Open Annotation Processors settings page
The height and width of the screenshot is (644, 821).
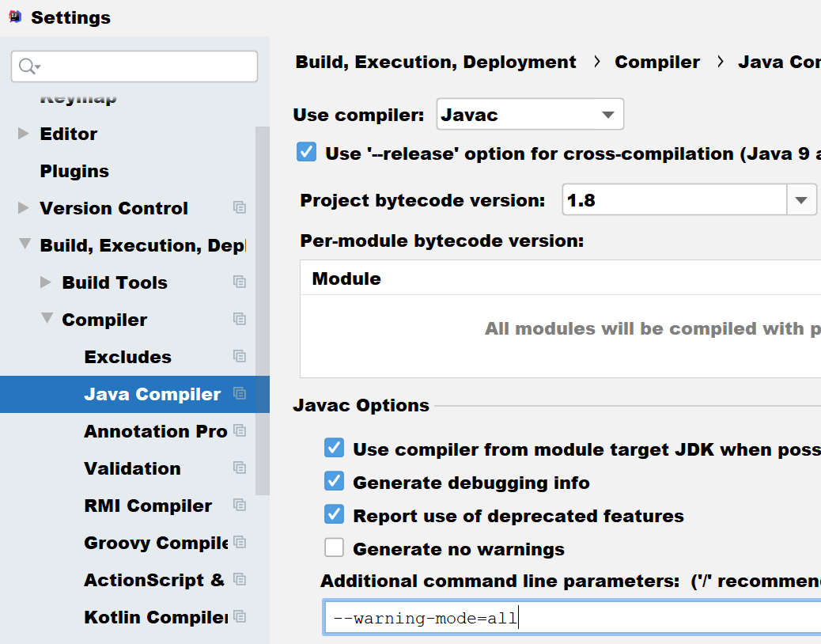pos(156,431)
